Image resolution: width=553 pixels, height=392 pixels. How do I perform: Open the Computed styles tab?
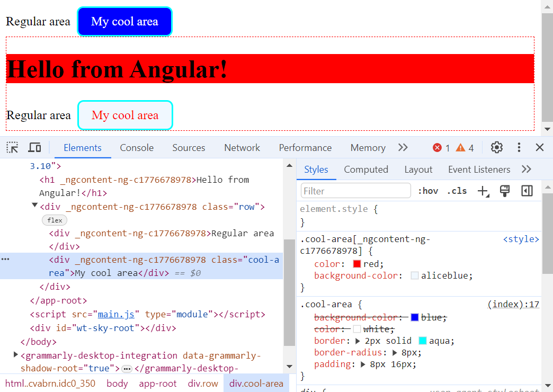tap(366, 169)
